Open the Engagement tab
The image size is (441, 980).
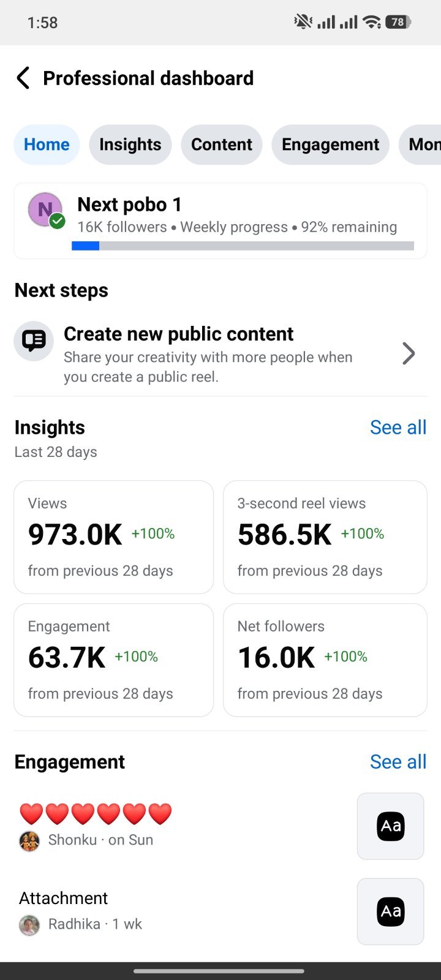pos(331,145)
